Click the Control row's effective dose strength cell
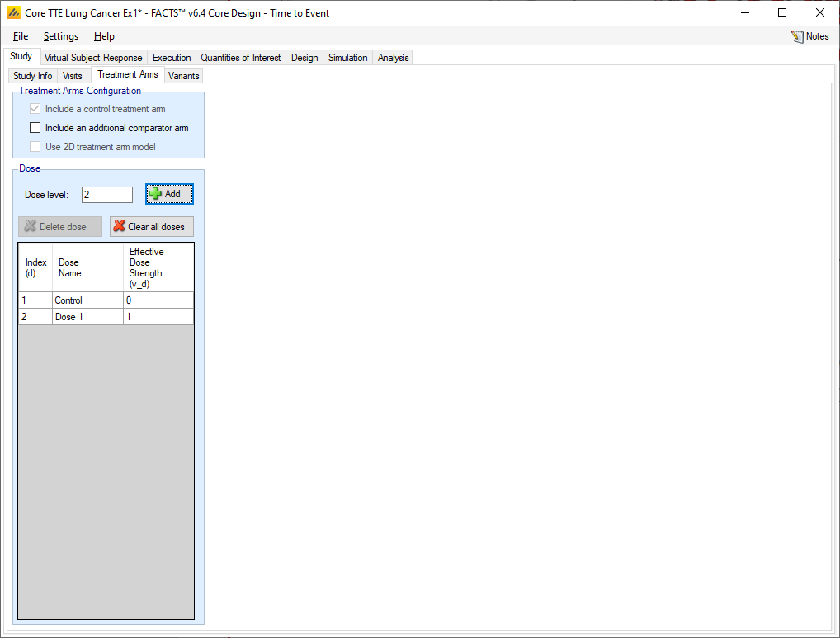The width and height of the screenshot is (840, 638). [158, 300]
